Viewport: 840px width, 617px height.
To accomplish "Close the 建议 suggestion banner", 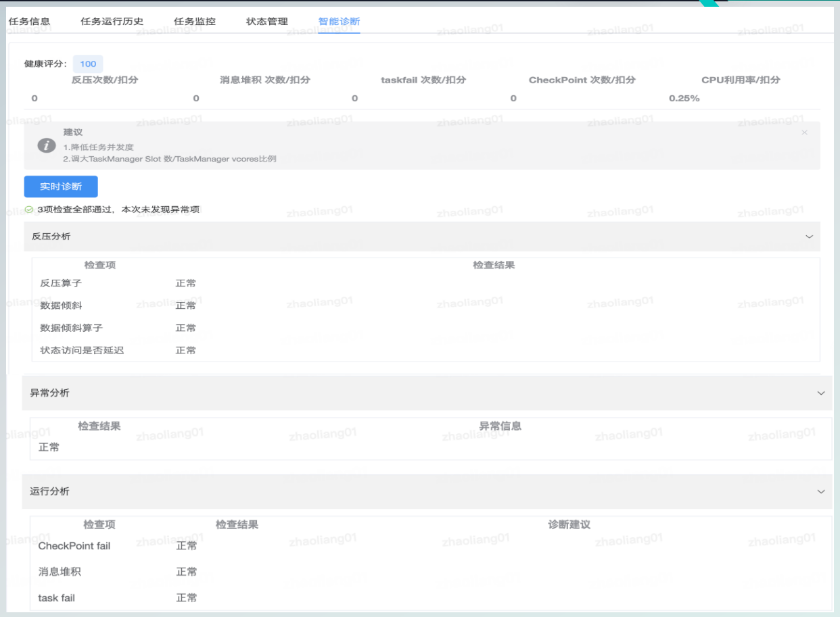I will click(x=804, y=133).
